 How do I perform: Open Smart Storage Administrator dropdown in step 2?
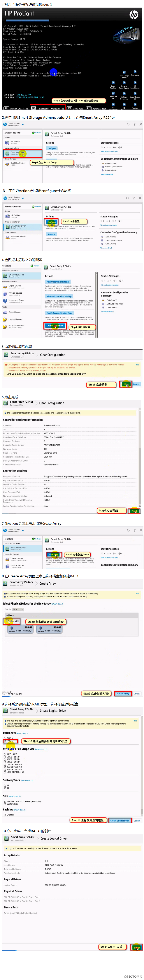[23, 124]
